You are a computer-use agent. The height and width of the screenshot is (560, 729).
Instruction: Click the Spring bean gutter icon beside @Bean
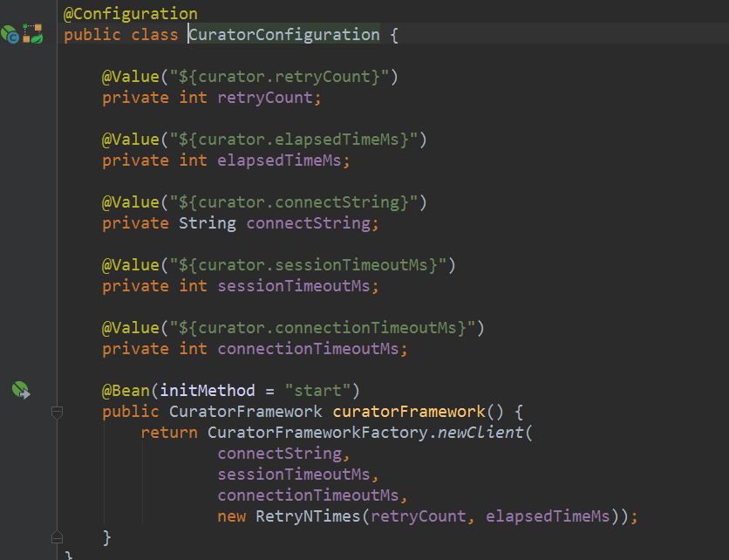tap(21, 390)
